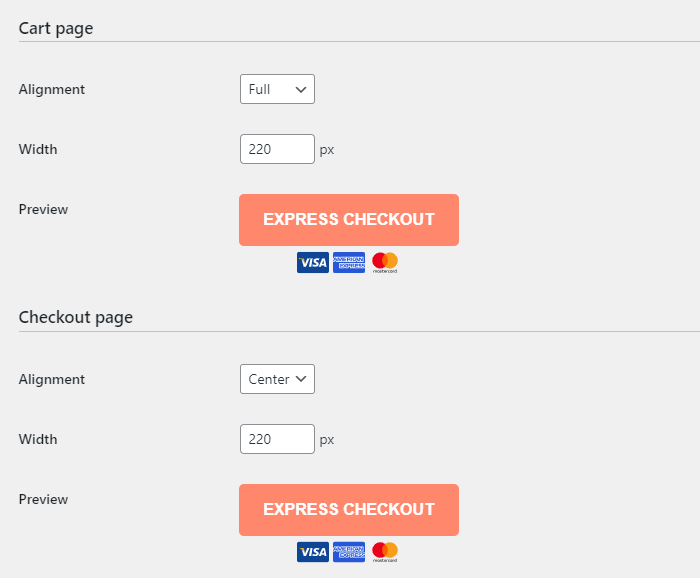The height and width of the screenshot is (578, 700).
Task: Click the Cart page section heading
Action: pos(56,29)
